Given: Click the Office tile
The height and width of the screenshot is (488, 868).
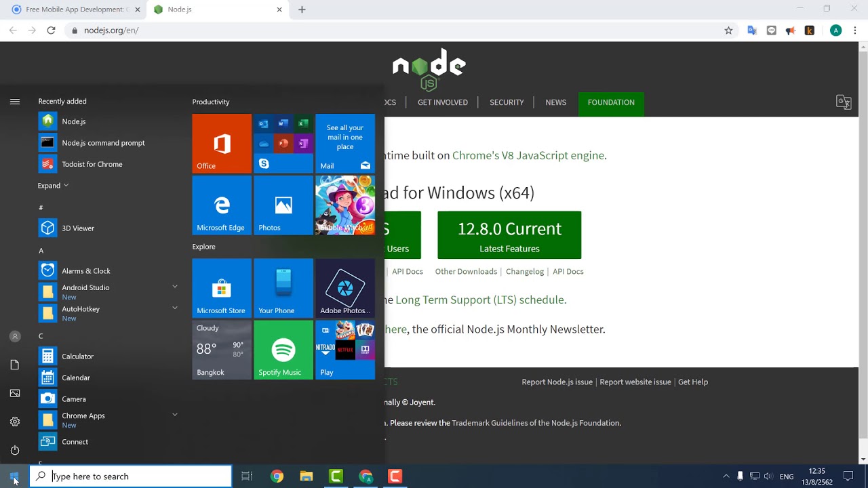Looking at the screenshot, I should click(222, 144).
